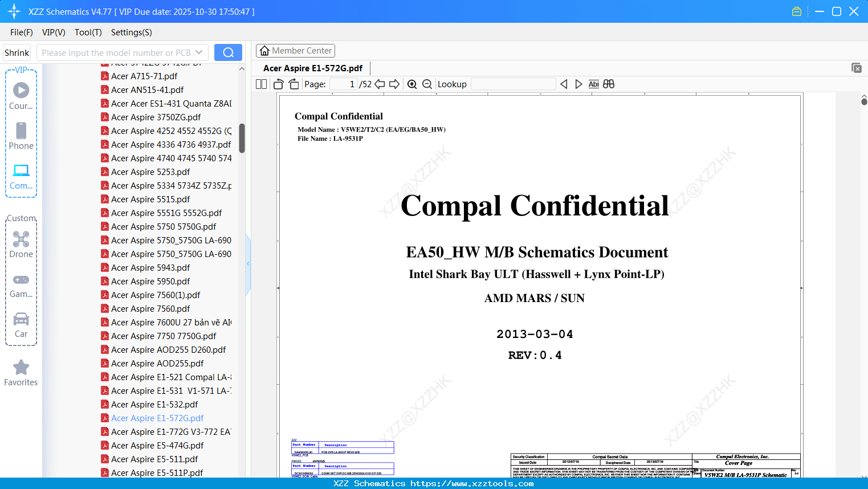Open Acer Aspire 5950.pdf
The width and height of the screenshot is (868, 489).
[150, 282]
